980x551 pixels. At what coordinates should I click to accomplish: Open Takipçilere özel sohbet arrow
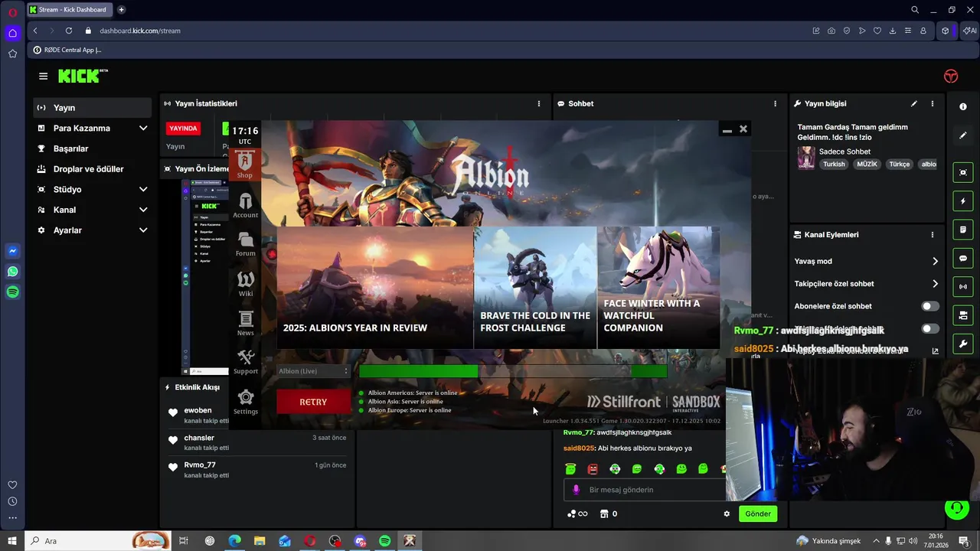point(935,284)
